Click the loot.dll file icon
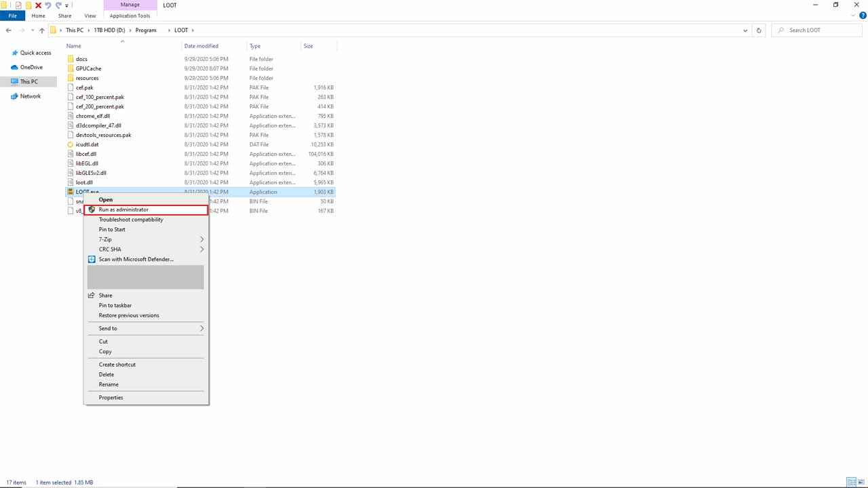Screen dimensions: 868x488 coord(71,182)
